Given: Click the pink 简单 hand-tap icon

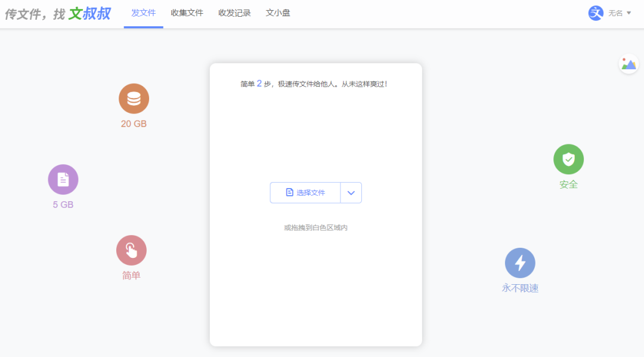Looking at the screenshot, I should [x=131, y=250].
